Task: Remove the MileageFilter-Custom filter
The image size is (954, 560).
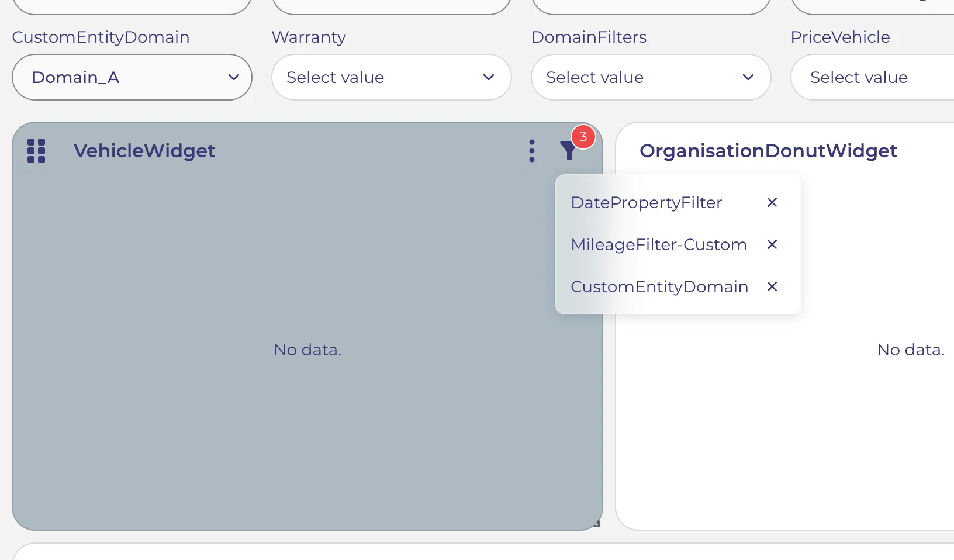Action: coord(772,244)
